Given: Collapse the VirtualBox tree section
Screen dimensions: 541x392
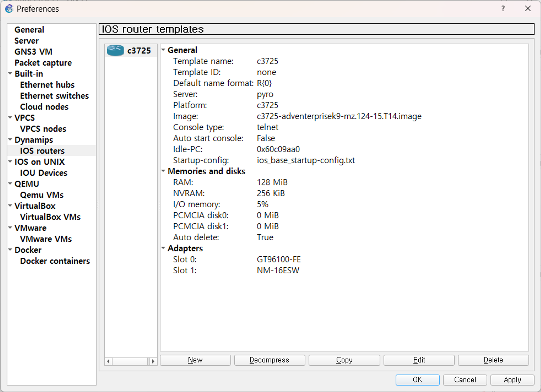Looking at the screenshot, I should (10, 206).
